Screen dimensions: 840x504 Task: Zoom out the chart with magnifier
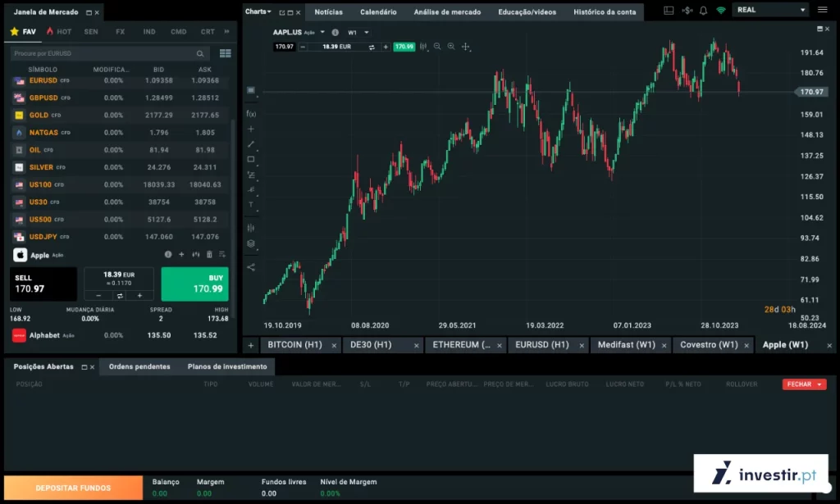[x=437, y=47]
